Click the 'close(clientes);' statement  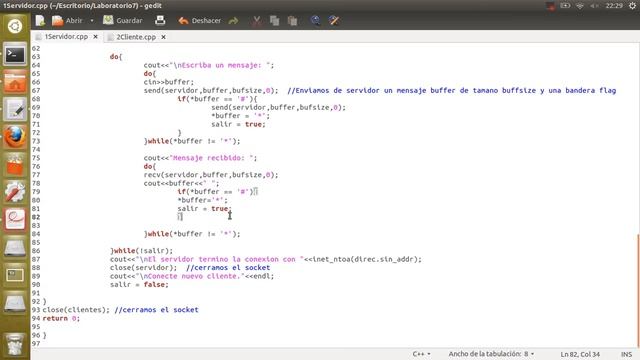[76, 310]
